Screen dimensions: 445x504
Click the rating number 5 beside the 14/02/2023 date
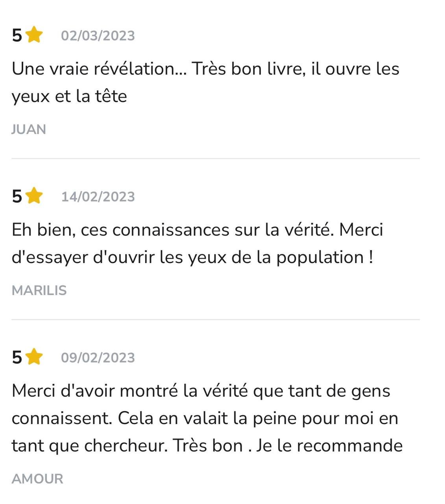[x=17, y=196]
